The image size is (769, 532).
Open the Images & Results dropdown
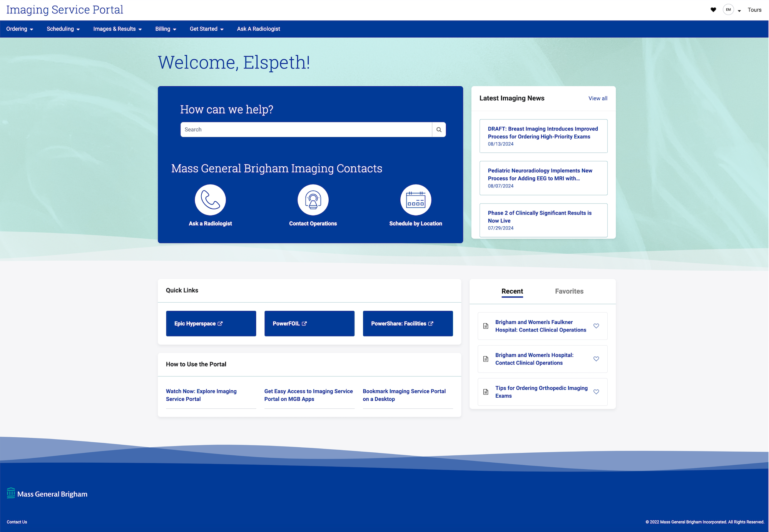tap(117, 29)
